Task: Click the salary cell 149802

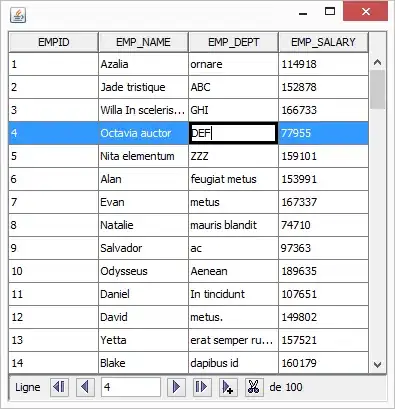Action: 323,317
